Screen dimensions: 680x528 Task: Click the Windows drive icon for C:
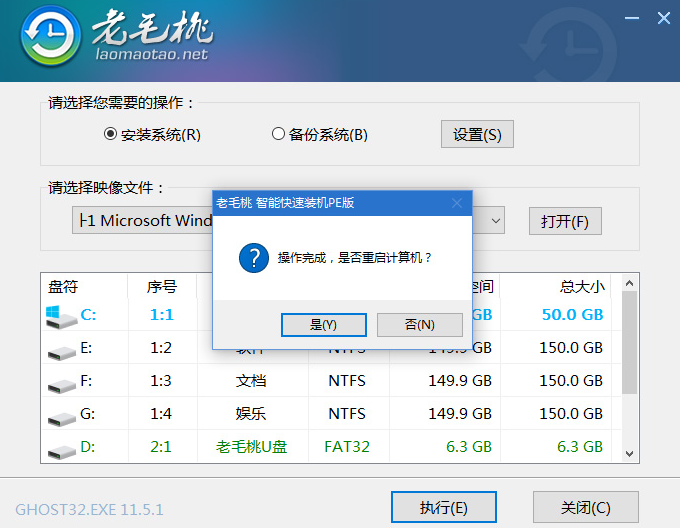click(x=60, y=317)
